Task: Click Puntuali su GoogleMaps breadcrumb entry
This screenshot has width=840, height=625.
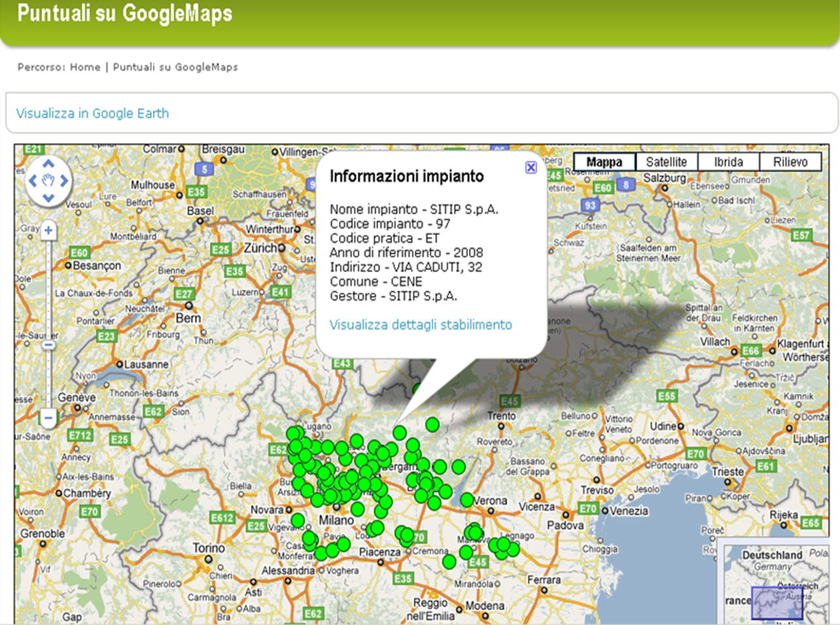Action: tap(175, 67)
